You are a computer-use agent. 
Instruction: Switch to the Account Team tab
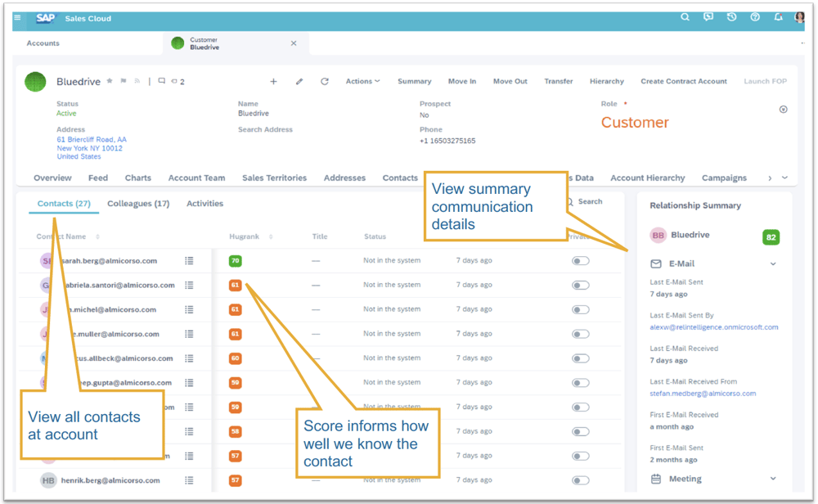tap(196, 178)
